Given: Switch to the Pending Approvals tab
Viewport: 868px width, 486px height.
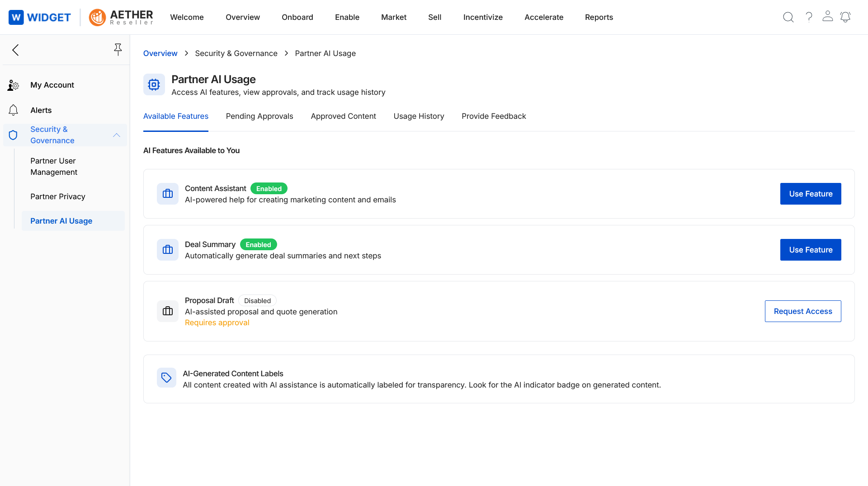Looking at the screenshot, I should point(259,116).
